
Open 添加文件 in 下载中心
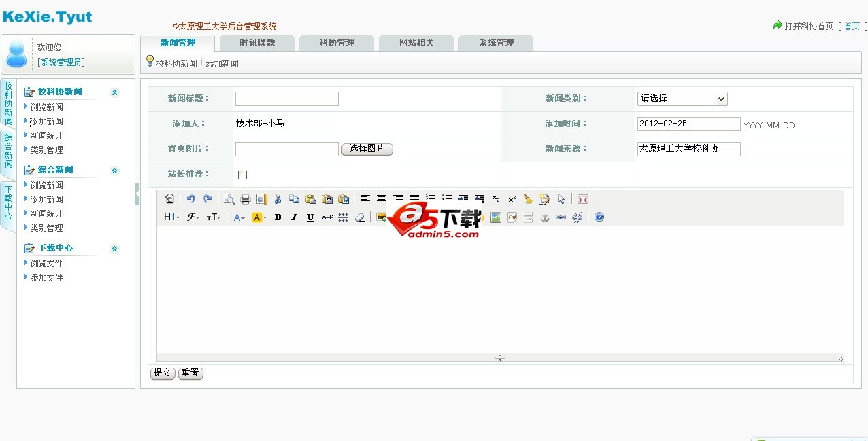(x=46, y=277)
